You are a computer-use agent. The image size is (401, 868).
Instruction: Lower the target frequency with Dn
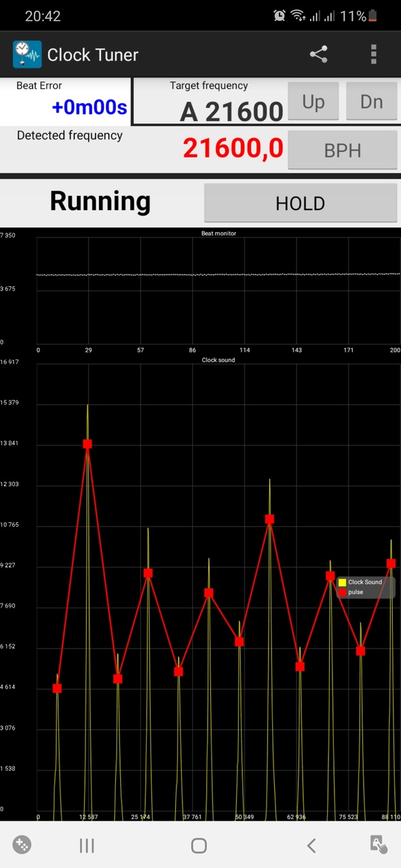click(372, 102)
